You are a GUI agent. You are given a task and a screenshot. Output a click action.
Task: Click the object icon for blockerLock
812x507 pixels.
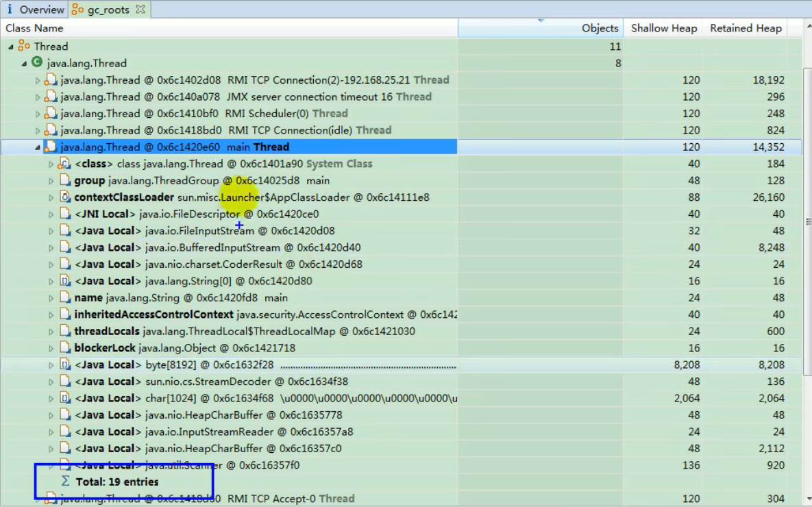64,347
